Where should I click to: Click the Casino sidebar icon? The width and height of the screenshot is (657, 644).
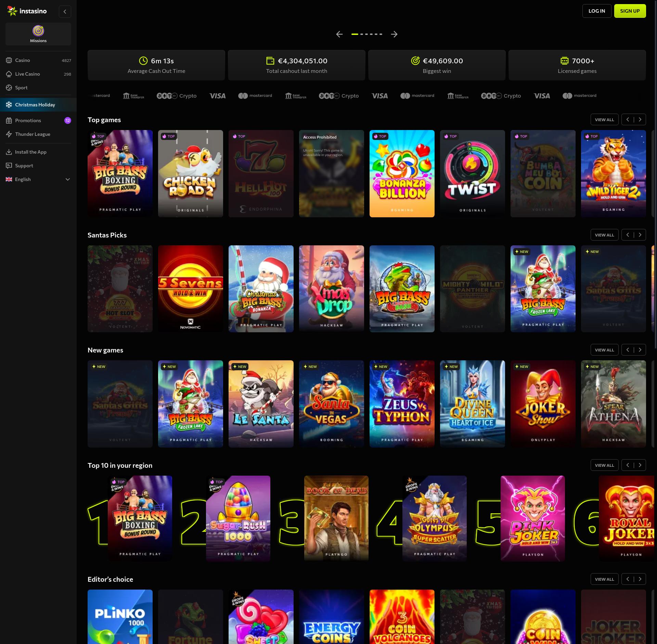pos(9,60)
